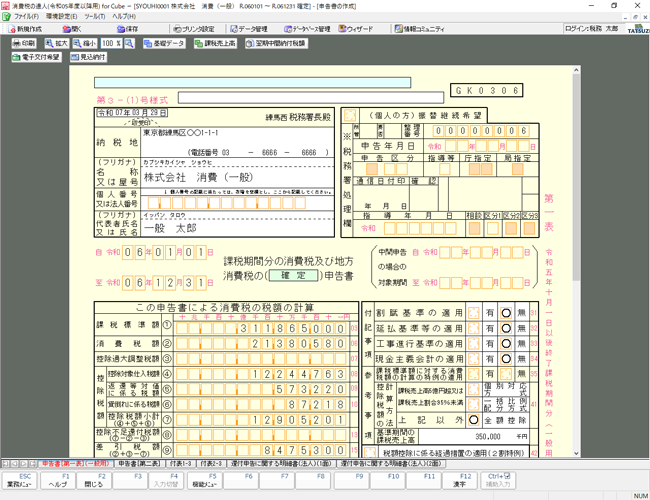Jump to last sheet tab arrow
The width and height of the screenshot is (650, 500).
pyautogui.click(x=33, y=464)
